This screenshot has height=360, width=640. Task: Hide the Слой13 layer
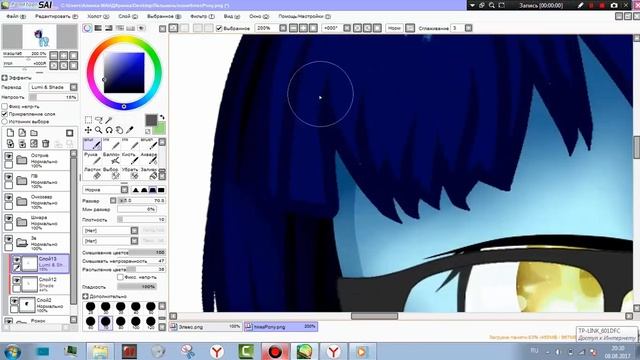click(x=17, y=259)
